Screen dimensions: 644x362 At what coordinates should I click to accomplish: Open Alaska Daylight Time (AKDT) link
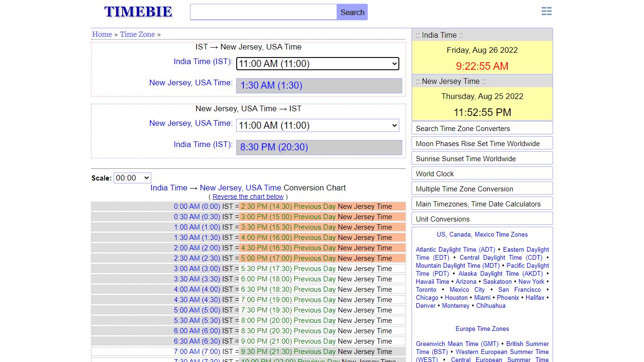pos(501,273)
